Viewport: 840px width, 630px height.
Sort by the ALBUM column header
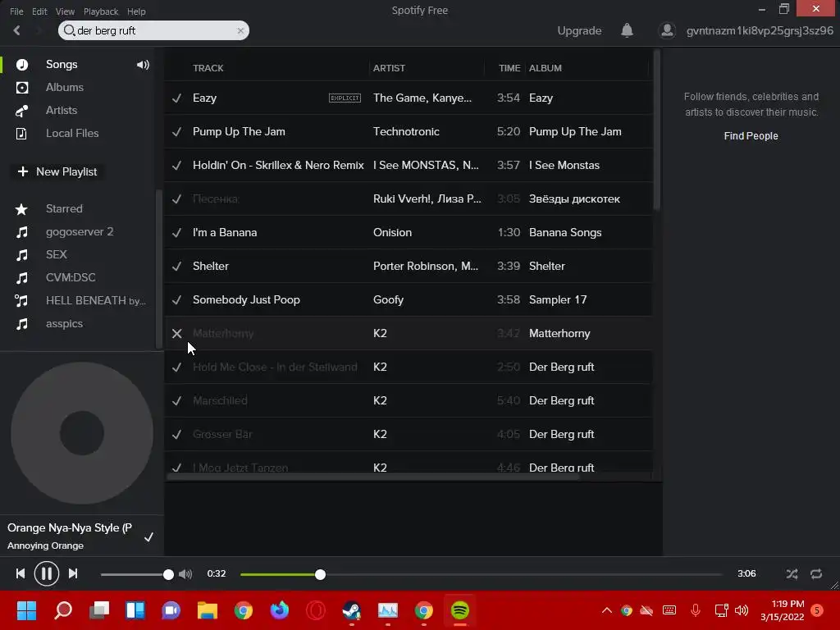tap(546, 68)
